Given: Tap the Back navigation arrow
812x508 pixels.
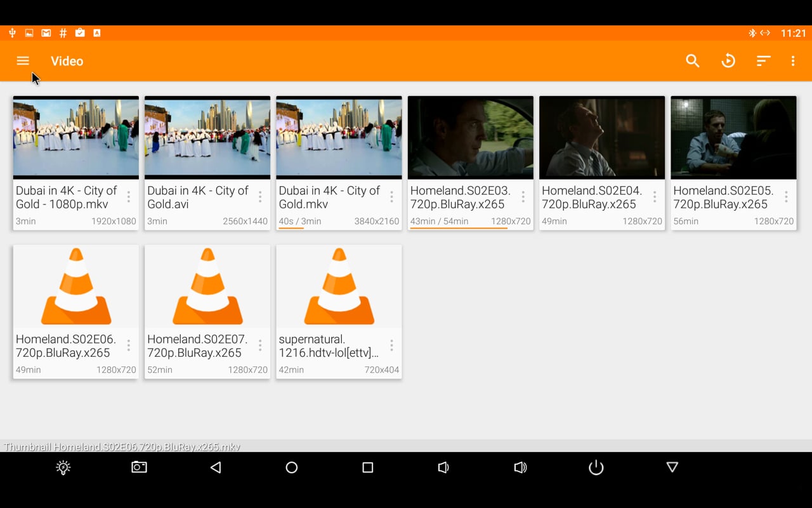Looking at the screenshot, I should pyautogui.click(x=215, y=467).
